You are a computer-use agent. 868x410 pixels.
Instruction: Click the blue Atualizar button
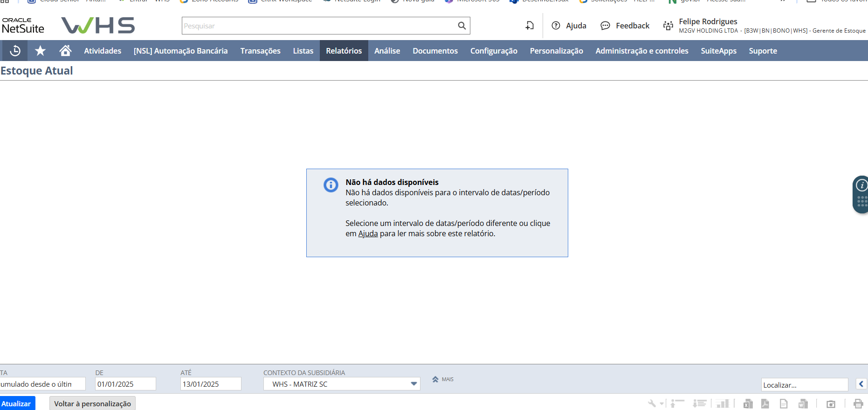(x=17, y=403)
